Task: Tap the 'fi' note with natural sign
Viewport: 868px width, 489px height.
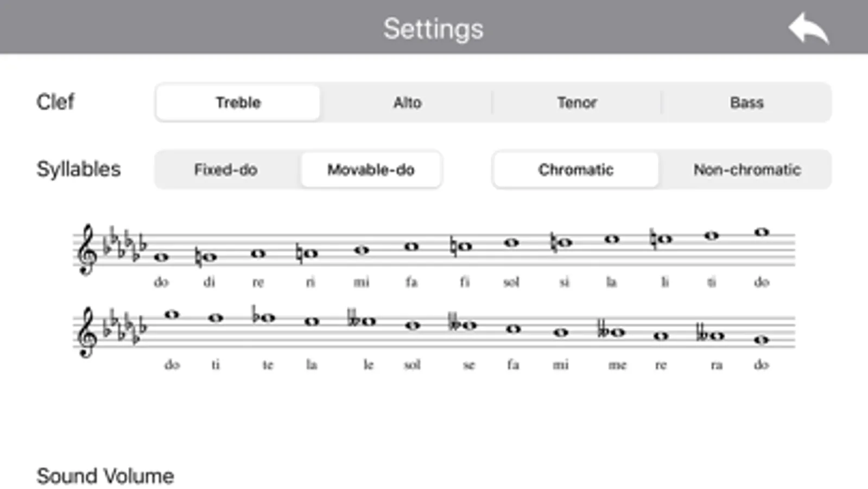Action: (463, 247)
